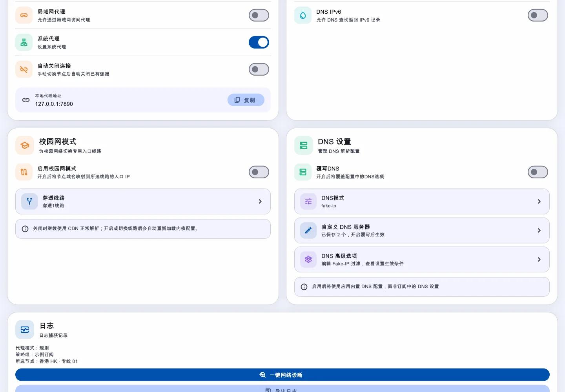Enable the 覆写DNS toggle
The height and width of the screenshot is (392, 565).
click(x=538, y=172)
